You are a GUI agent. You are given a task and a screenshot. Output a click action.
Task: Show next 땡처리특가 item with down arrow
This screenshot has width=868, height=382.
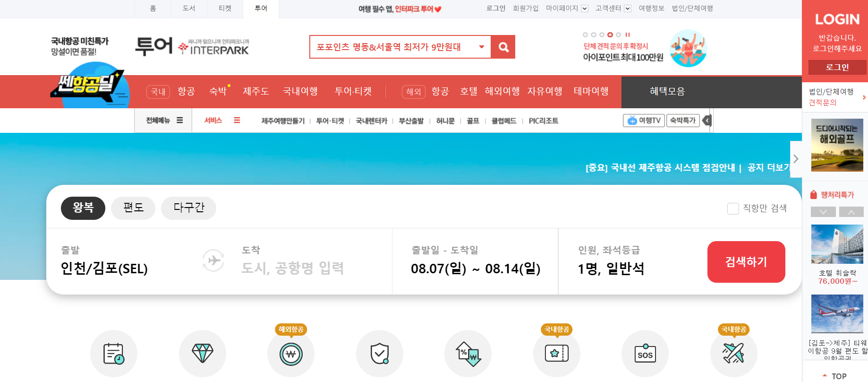823,212
